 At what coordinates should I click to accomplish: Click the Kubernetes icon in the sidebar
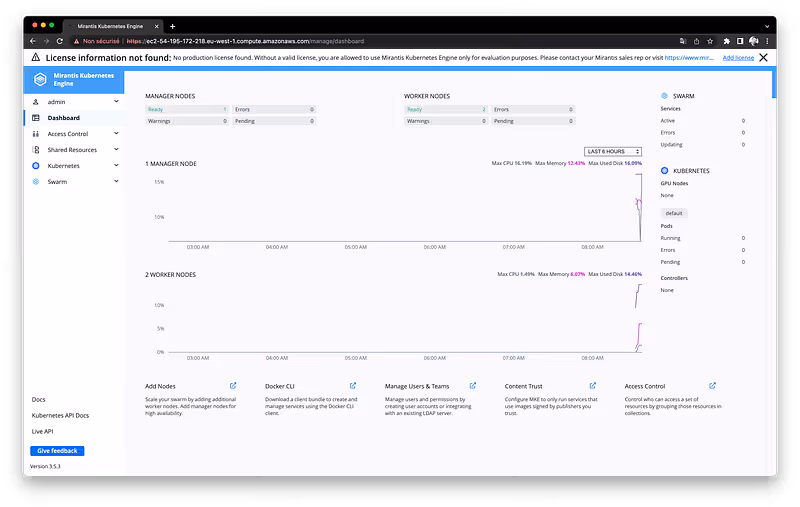coord(36,165)
